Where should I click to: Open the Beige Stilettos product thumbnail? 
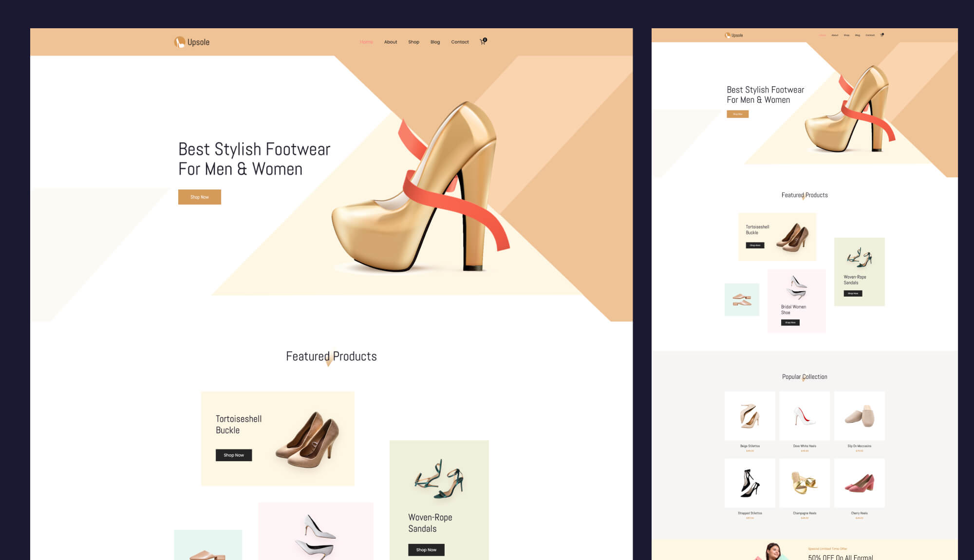pos(749,416)
